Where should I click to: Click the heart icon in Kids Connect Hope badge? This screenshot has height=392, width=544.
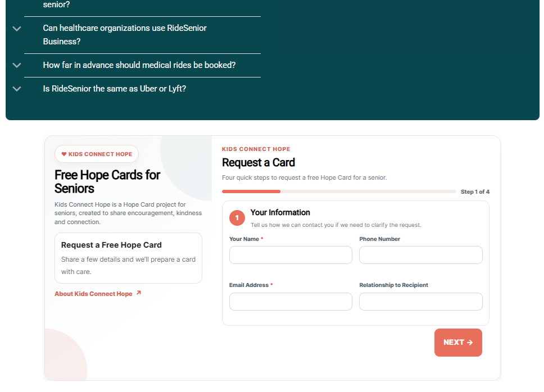[64, 154]
